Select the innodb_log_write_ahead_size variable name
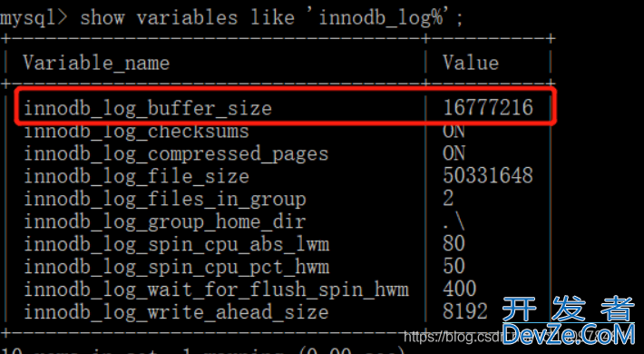Viewport: 644px width, 354px height. pos(176,312)
